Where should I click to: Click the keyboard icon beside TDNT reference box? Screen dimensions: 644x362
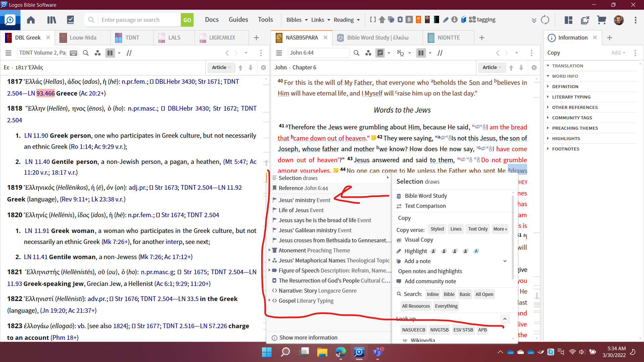(x=73, y=53)
